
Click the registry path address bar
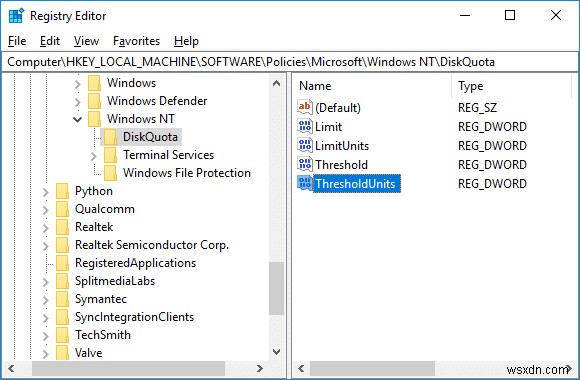click(x=290, y=62)
